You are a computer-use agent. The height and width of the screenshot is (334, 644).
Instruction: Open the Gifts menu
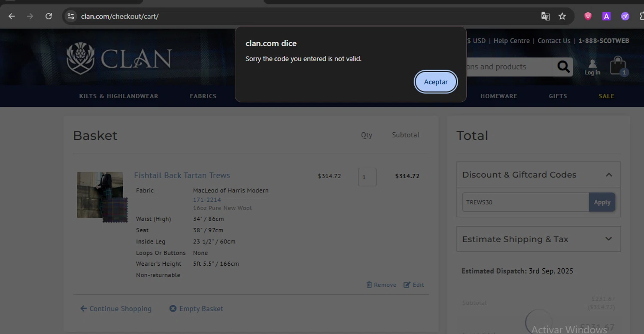click(x=558, y=96)
